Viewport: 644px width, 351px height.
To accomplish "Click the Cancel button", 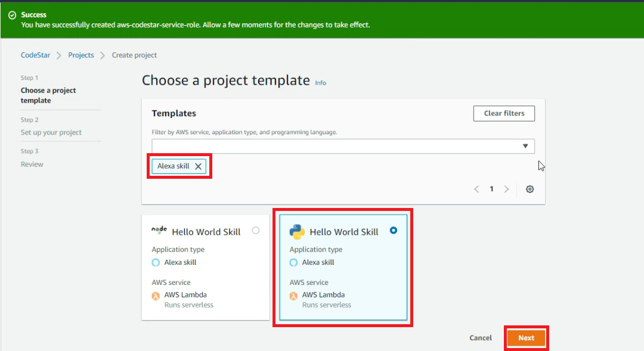I will pos(481,338).
